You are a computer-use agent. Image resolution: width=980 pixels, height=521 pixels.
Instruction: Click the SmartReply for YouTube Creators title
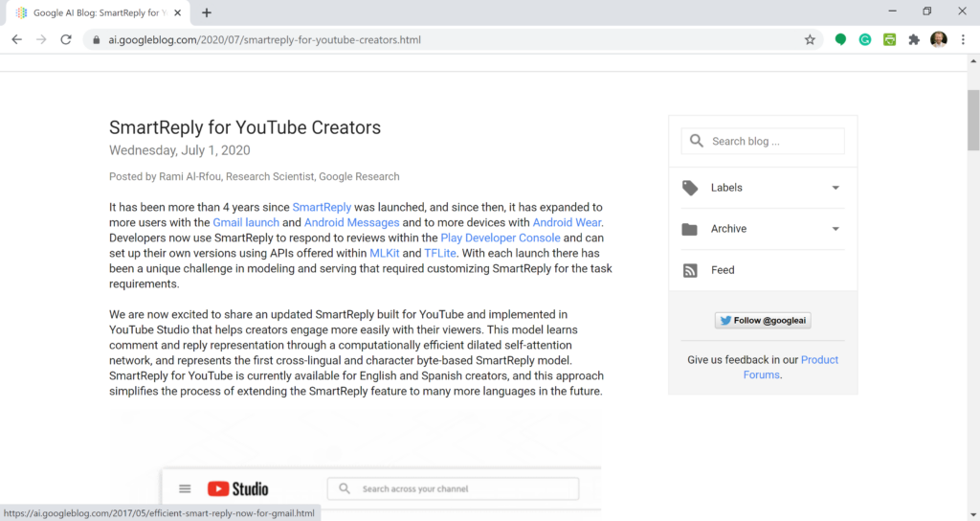pyautogui.click(x=245, y=127)
